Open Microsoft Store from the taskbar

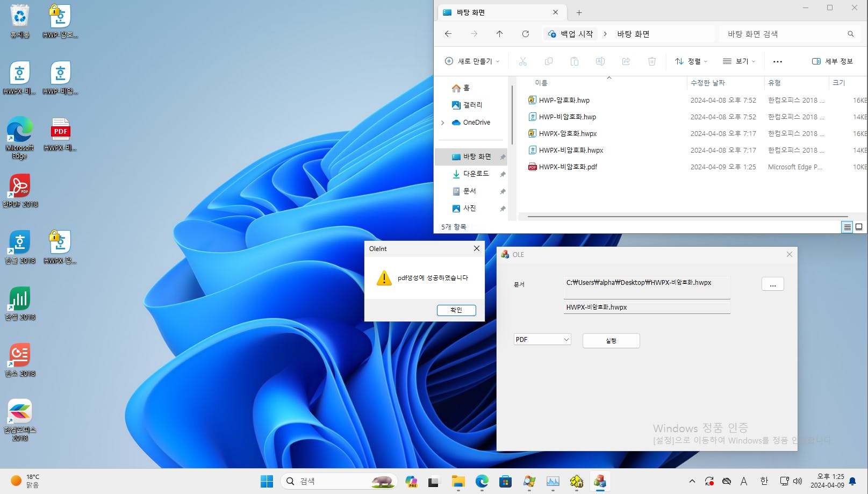pos(505,481)
